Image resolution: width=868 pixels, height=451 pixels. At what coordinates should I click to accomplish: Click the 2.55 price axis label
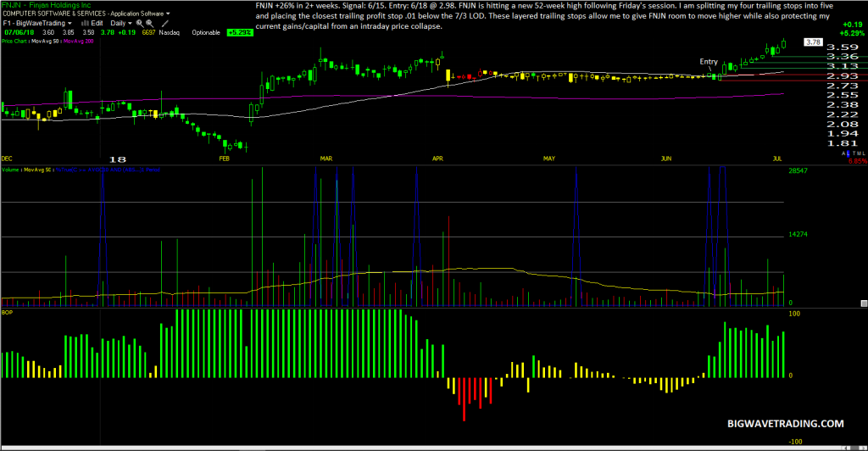click(x=842, y=95)
